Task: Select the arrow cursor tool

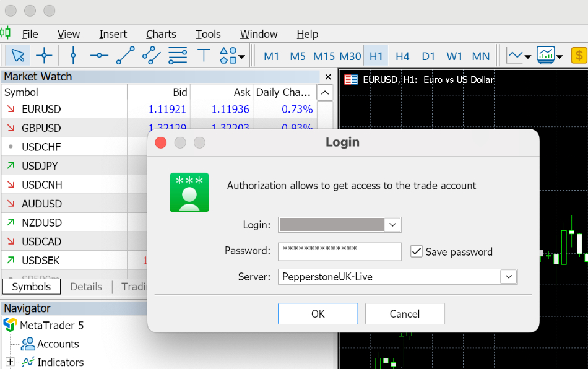Action: 17,56
